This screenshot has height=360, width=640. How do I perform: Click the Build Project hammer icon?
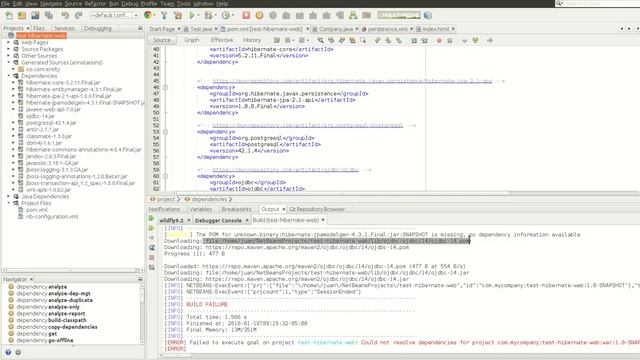pos(164,16)
